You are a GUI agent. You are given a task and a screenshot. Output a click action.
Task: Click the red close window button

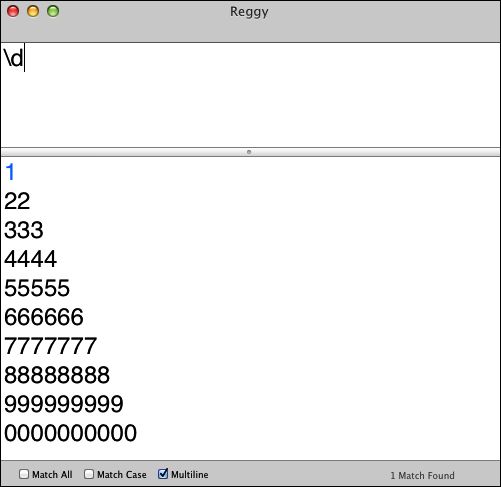pos(13,11)
